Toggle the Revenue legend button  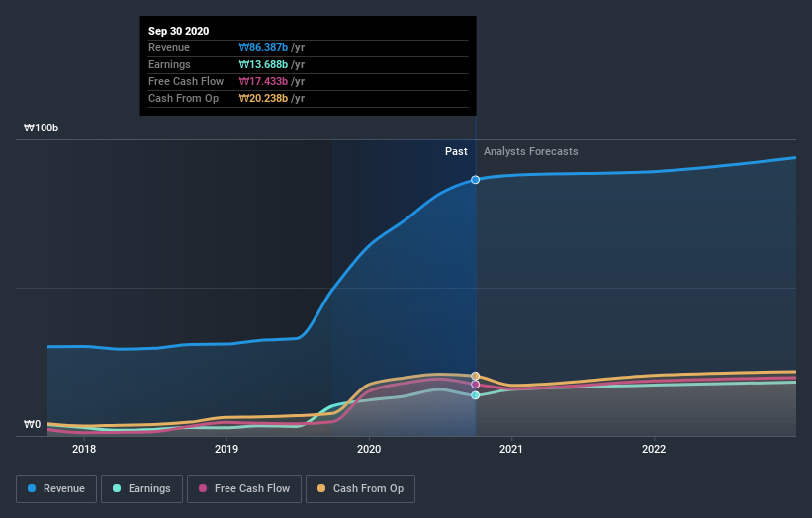tap(56, 489)
